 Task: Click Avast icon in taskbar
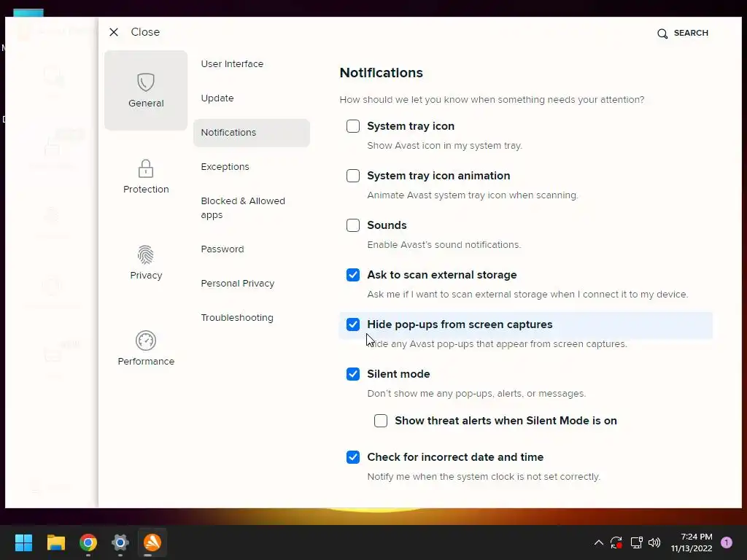pos(152,542)
